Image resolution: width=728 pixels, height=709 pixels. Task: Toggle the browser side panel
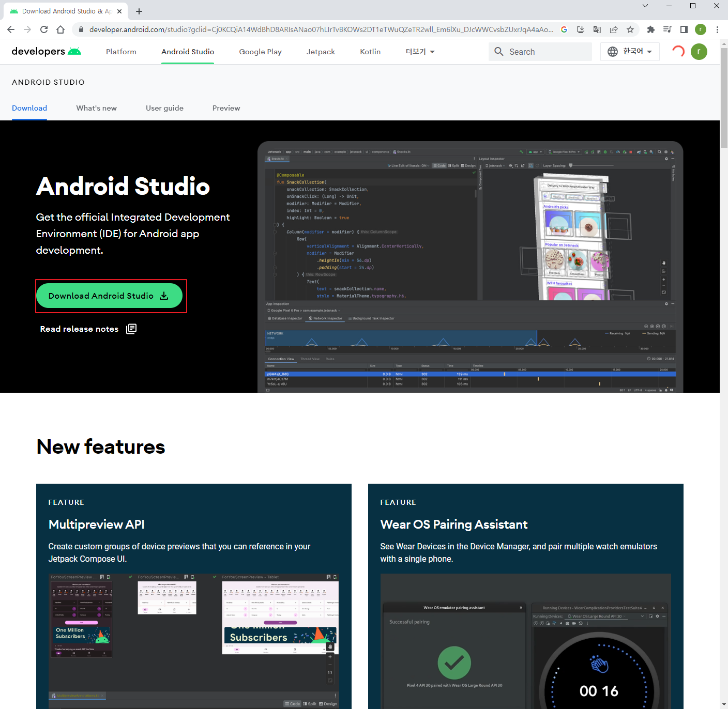click(x=684, y=29)
